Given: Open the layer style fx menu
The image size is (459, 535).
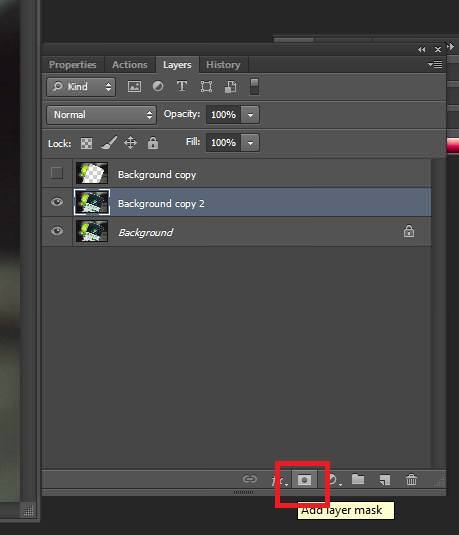Looking at the screenshot, I should coord(279,480).
